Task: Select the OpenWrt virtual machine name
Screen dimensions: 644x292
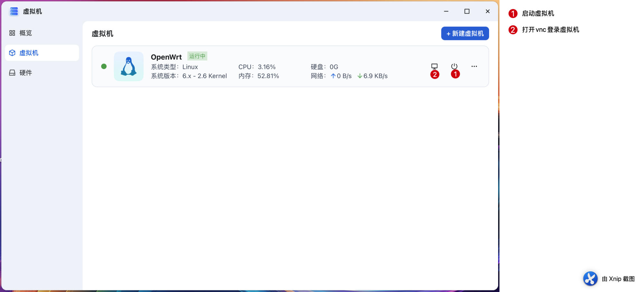Action: pos(166,57)
